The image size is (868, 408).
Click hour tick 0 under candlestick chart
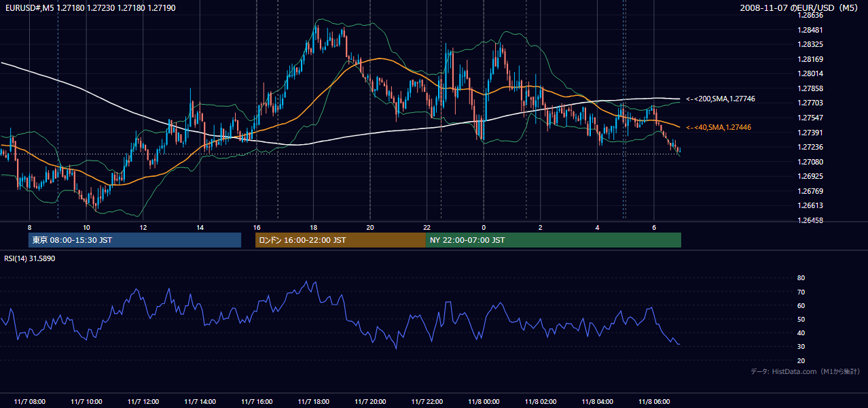click(x=484, y=227)
